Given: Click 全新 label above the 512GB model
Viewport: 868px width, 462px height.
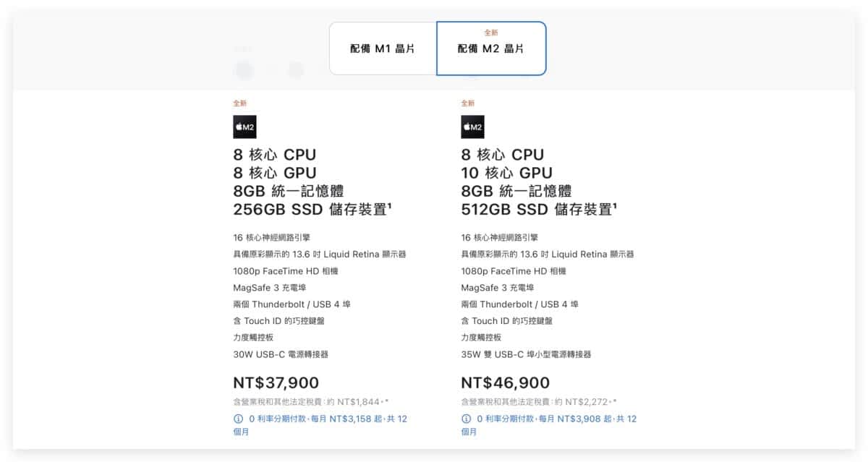Looking at the screenshot, I should point(467,103).
